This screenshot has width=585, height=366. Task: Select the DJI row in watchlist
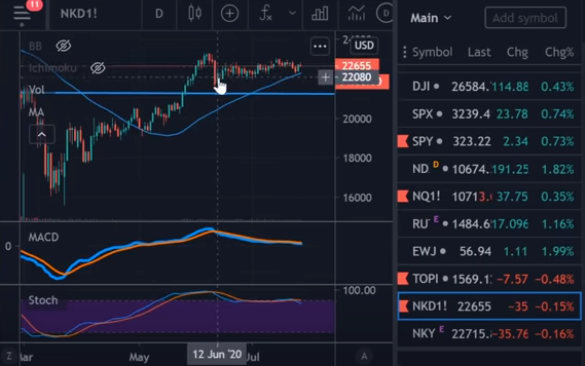[489, 87]
